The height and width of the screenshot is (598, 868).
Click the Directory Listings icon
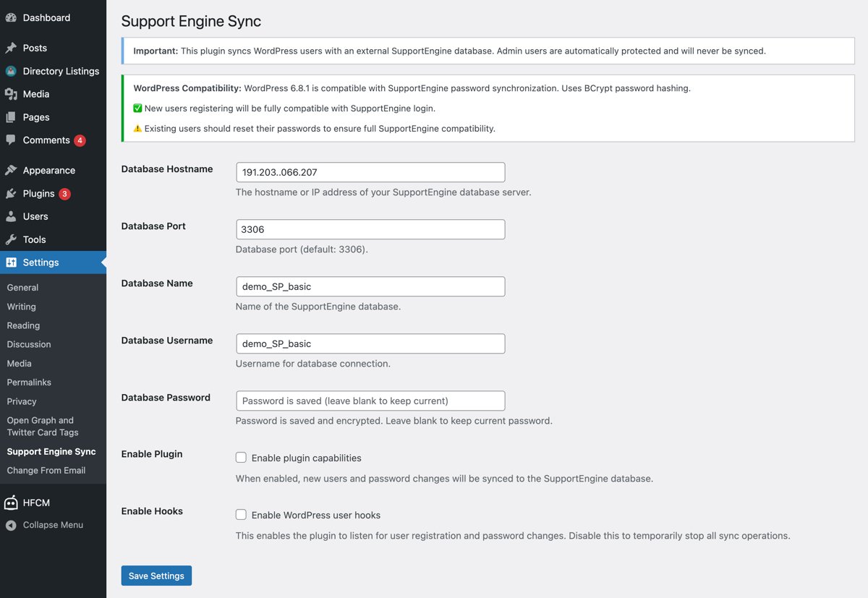point(11,71)
